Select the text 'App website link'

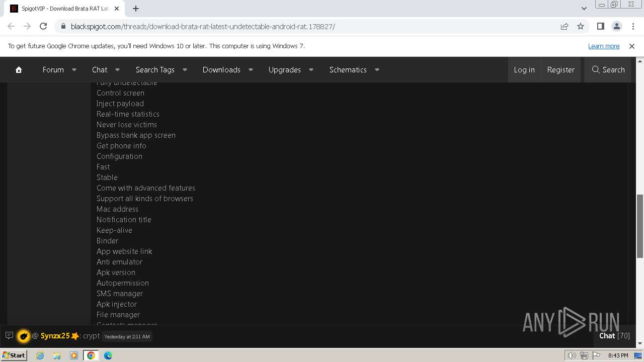(124, 251)
